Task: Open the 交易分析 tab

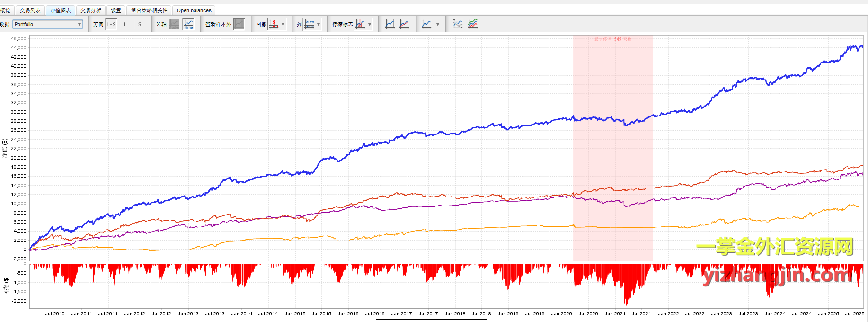Action: pos(90,10)
